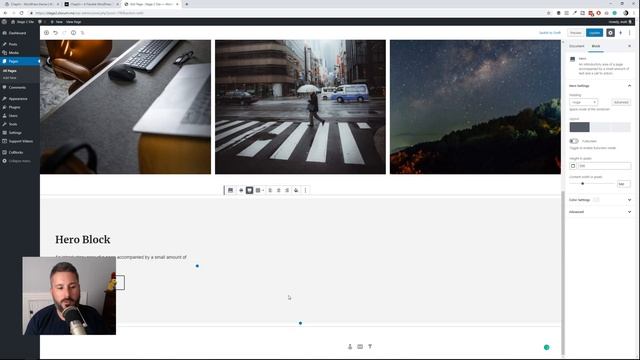Open a new browser tab

click(187, 4)
